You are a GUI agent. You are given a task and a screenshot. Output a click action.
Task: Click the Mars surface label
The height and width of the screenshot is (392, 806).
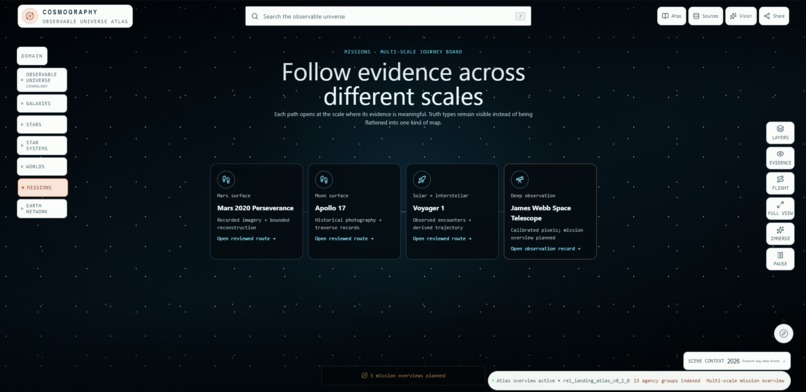click(x=234, y=196)
